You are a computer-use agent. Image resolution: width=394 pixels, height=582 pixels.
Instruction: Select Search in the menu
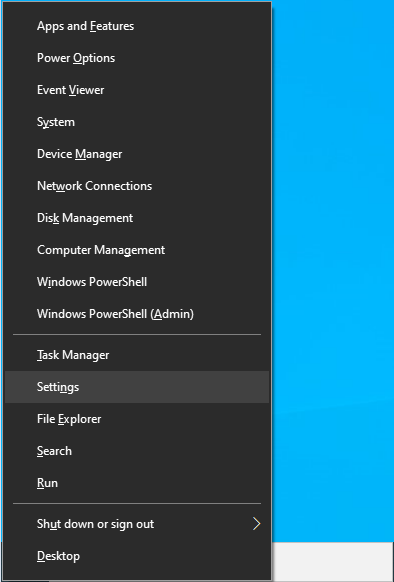pos(137,451)
